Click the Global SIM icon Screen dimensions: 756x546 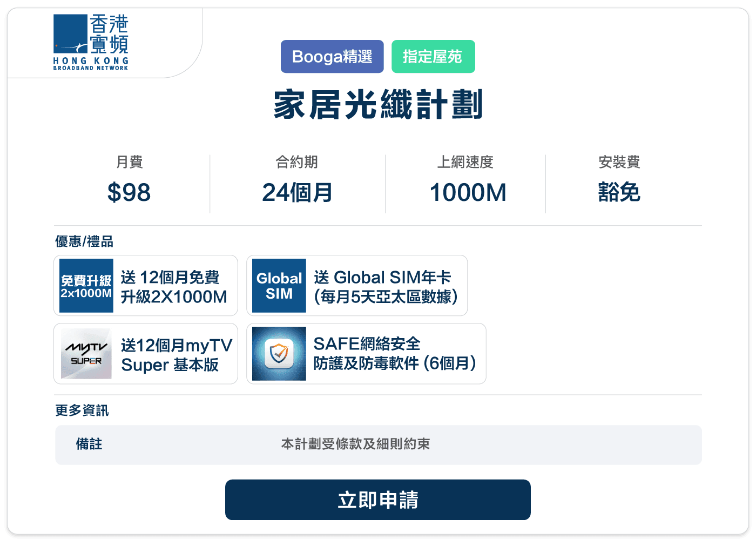279,285
